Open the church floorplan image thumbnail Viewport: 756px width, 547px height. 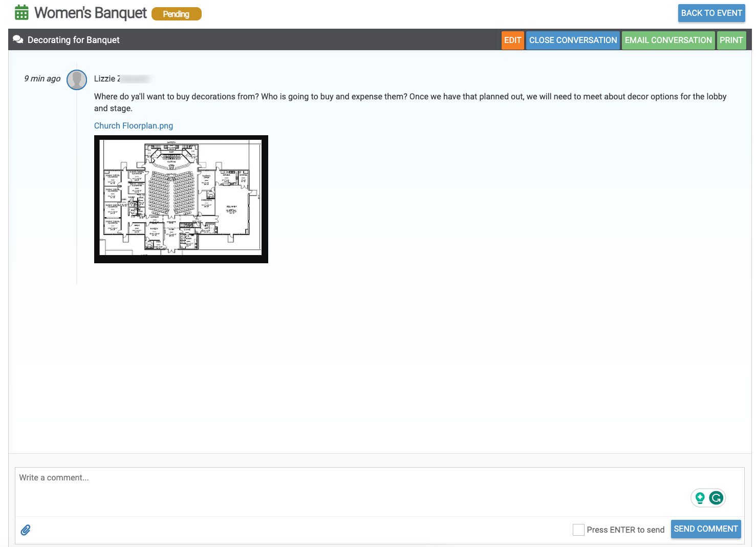click(181, 199)
